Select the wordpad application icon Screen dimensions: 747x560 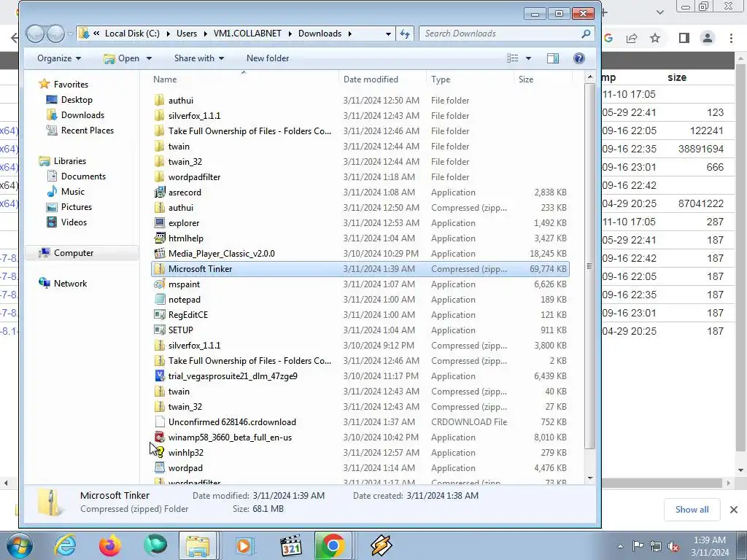tap(160, 468)
